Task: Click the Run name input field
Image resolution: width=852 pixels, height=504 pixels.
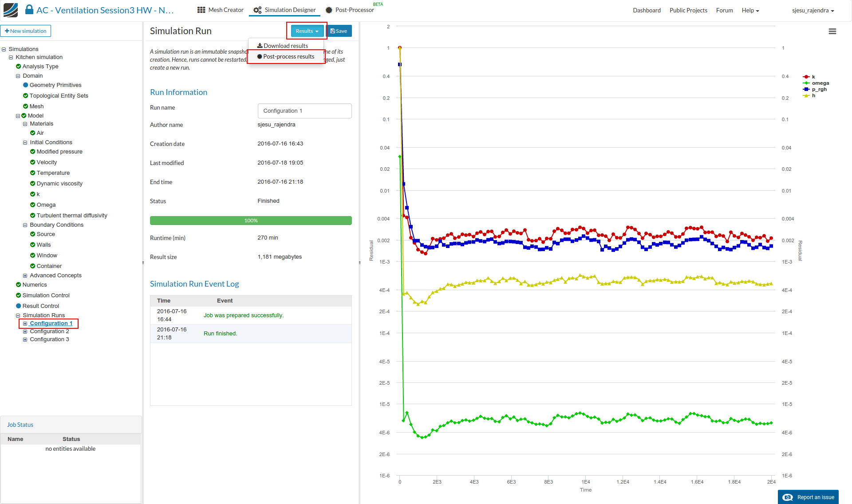Action: click(x=304, y=111)
